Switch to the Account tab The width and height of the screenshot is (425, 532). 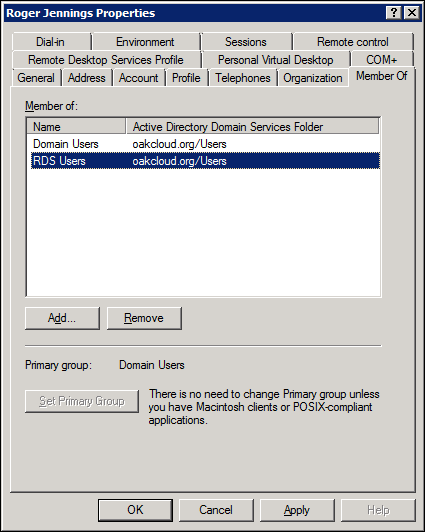pyautogui.click(x=139, y=78)
